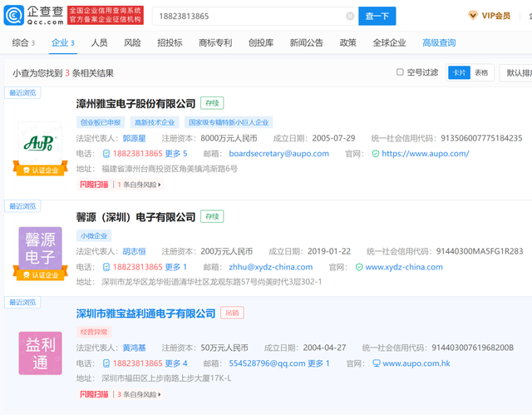Image resolution: width=532 pixels, height=415 pixels.
Task: Open legal representative 黄鸿基
Action: (x=135, y=348)
